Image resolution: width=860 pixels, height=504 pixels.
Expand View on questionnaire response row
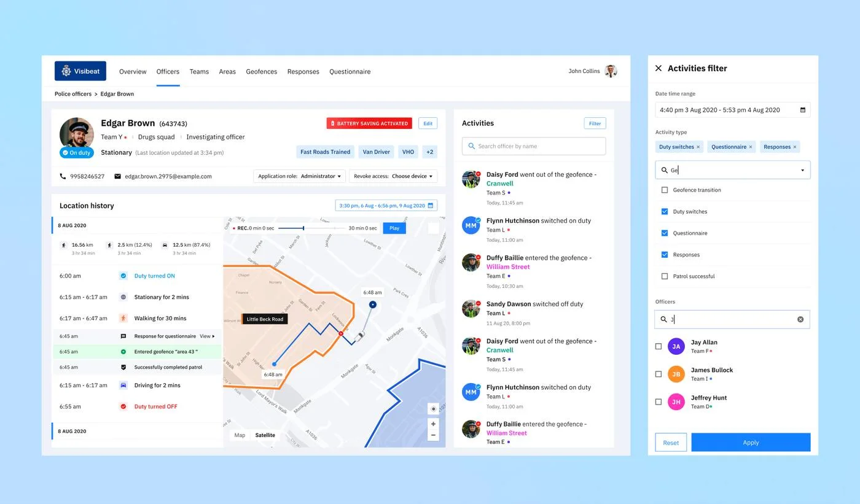(208, 336)
